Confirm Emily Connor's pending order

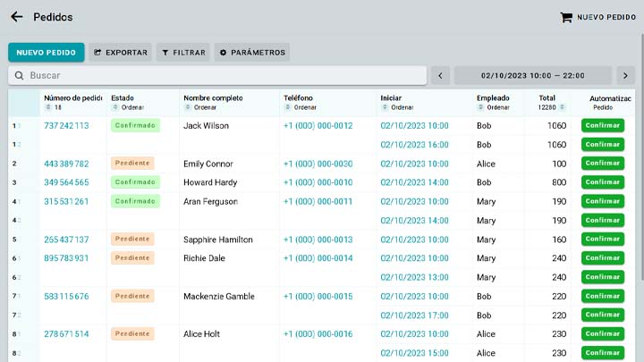click(x=602, y=164)
